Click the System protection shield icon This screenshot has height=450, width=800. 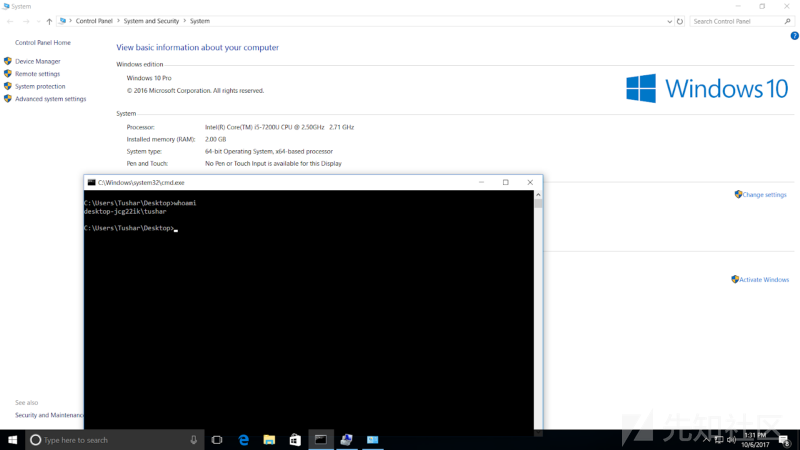[x=8, y=86]
